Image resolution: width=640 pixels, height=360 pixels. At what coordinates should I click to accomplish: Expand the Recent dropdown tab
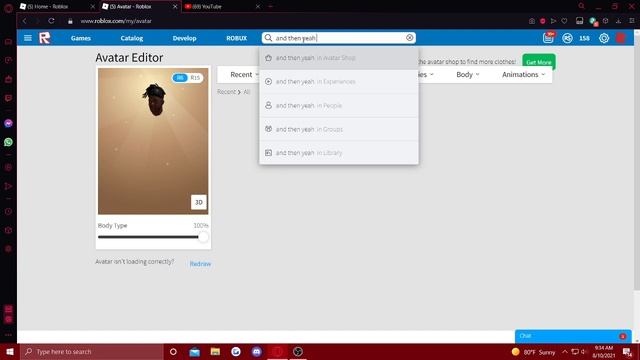(x=244, y=75)
